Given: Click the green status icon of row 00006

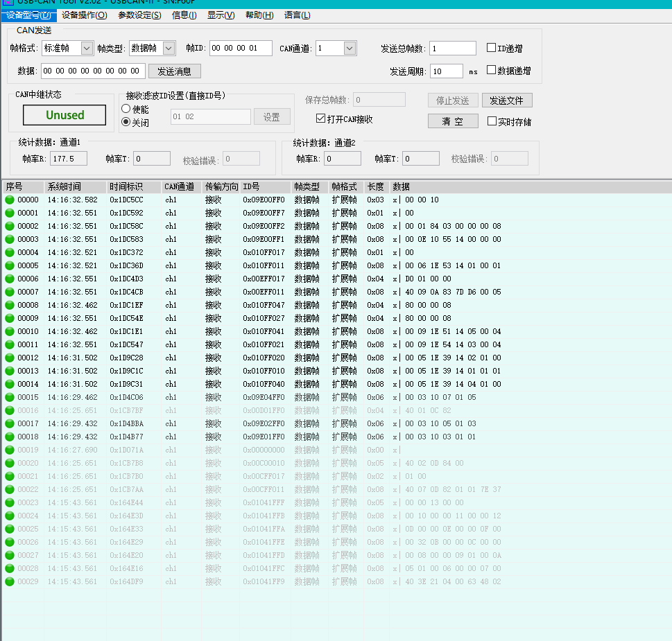Looking at the screenshot, I should tap(10, 279).
